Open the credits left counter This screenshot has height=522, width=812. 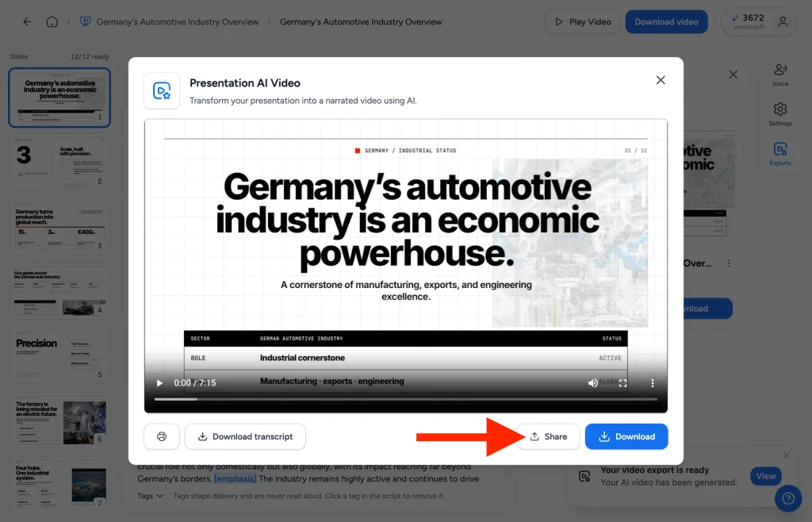pos(749,21)
